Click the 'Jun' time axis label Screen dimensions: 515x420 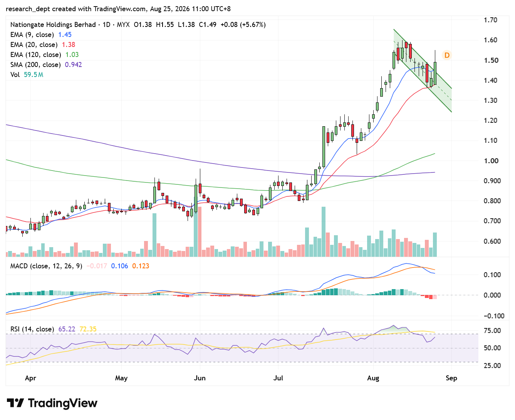[x=200, y=378]
